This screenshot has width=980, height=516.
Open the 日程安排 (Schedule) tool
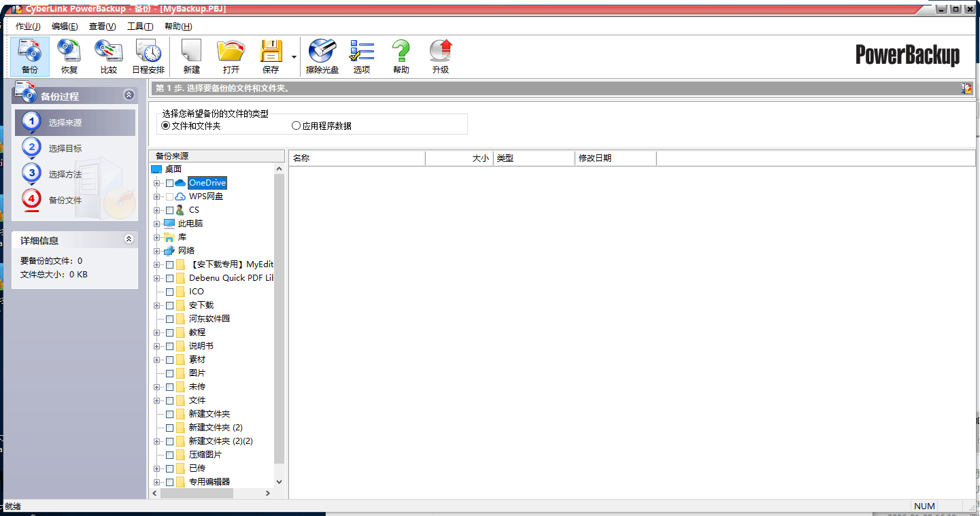click(148, 54)
